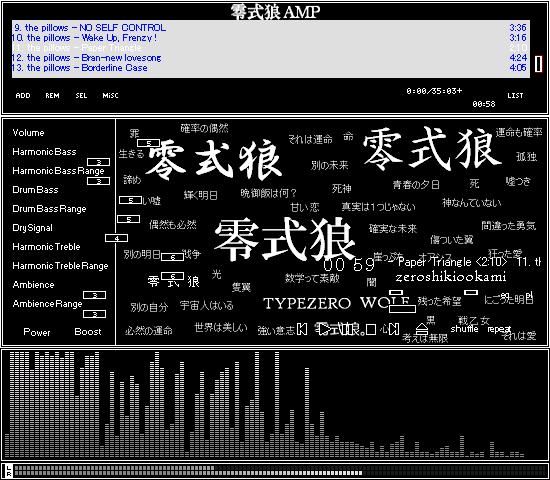Pause playback with the double-bar button
This screenshot has height=480, width=550.
pyautogui.click(x=347, y=329)
